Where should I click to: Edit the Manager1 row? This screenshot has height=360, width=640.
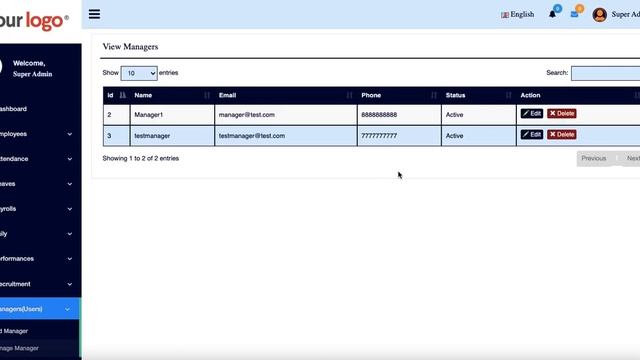[x=532, y=113]
